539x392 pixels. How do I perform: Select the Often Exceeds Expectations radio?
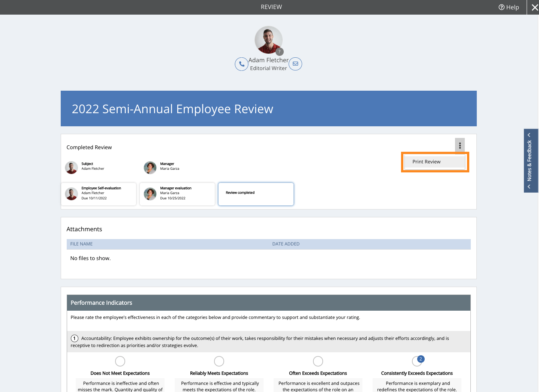pos(318,361)
